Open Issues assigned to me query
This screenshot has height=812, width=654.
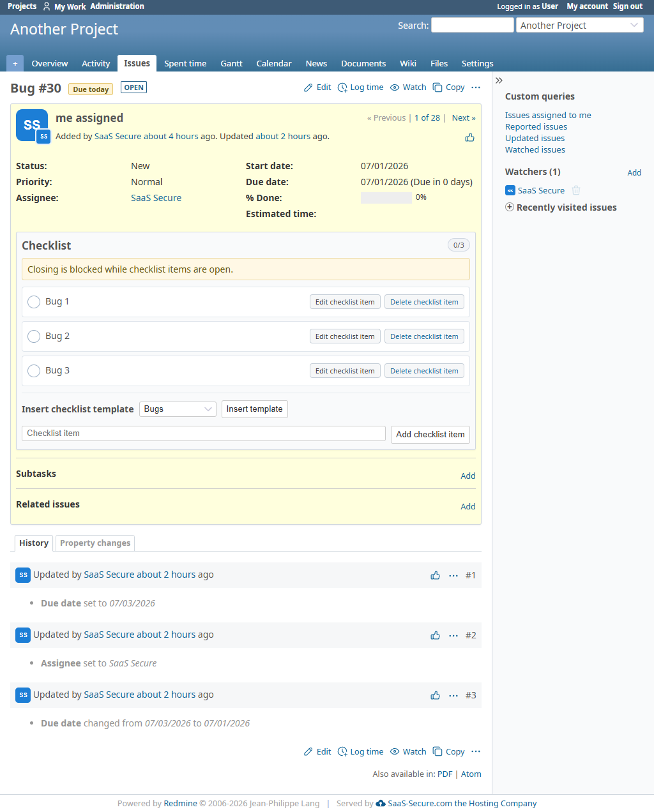[548, 116]
